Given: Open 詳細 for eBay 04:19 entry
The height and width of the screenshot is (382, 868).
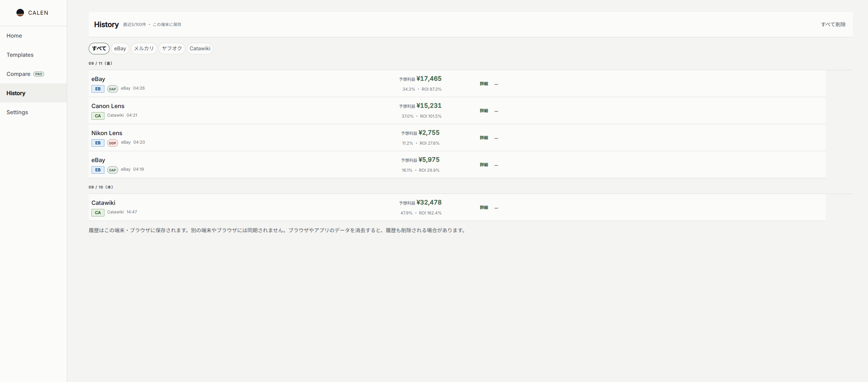Looking at the screenshot, I should tap(484, 165).
